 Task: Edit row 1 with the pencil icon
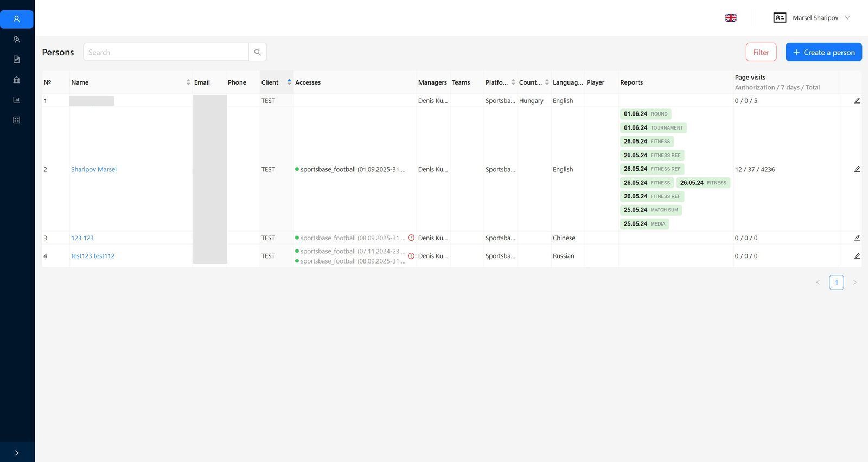click(x=857, y=101)
